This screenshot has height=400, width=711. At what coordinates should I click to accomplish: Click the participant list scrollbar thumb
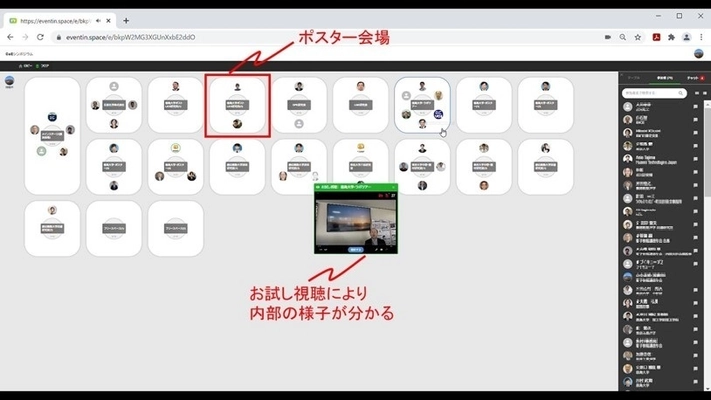click(x=707, y=152)
